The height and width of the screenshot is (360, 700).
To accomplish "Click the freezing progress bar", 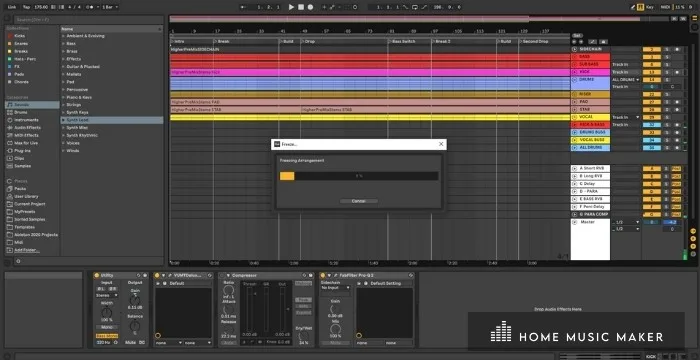I will click(x=358, y=176).
